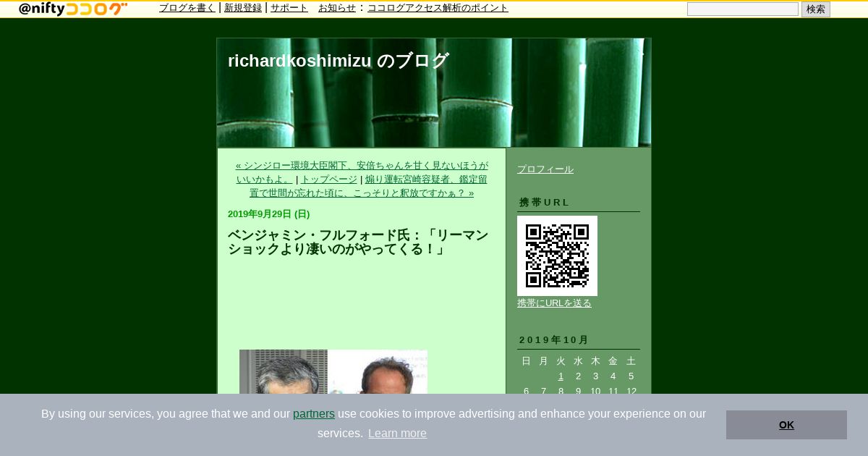Click the 検索 search button

pyautogui.click(x=816, y=9)
